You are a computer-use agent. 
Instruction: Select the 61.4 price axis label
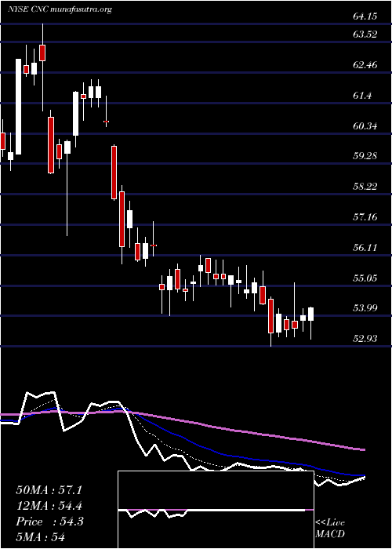coord(362,95)
